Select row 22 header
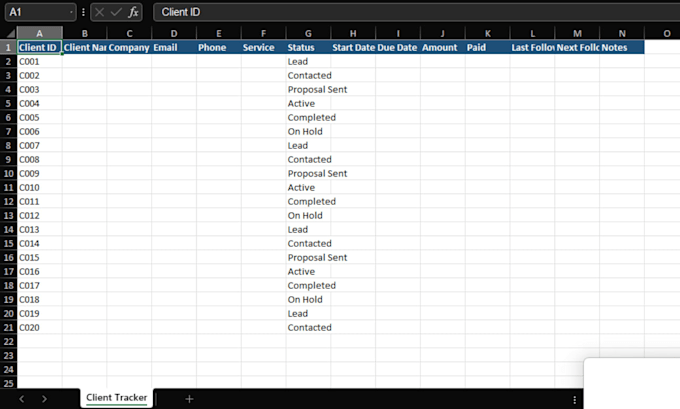The height and width of the screenshot is (409, 680). pyautogui.click(x=8, y=341)
